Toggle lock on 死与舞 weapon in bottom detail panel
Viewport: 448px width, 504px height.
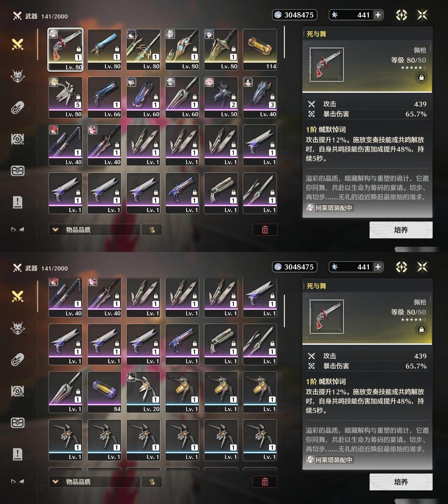point(421,329)
